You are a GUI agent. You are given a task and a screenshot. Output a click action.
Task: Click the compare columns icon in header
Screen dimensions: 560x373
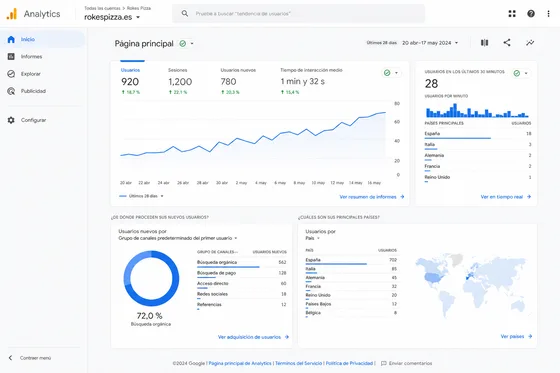coord(484,43)
